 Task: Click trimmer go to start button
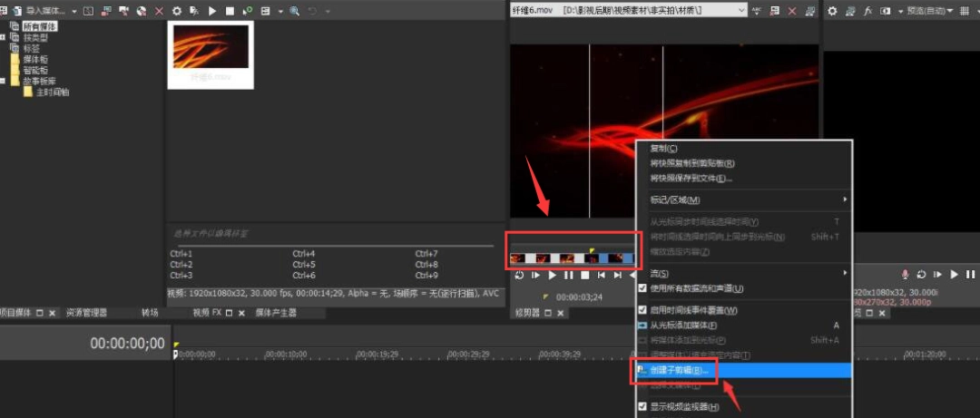point(602,275)
